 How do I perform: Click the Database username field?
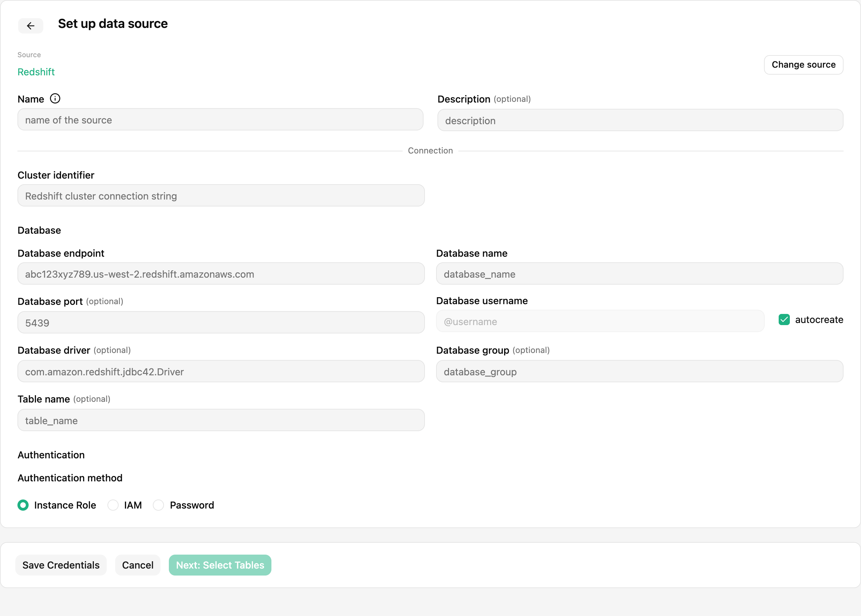[600, 322]
